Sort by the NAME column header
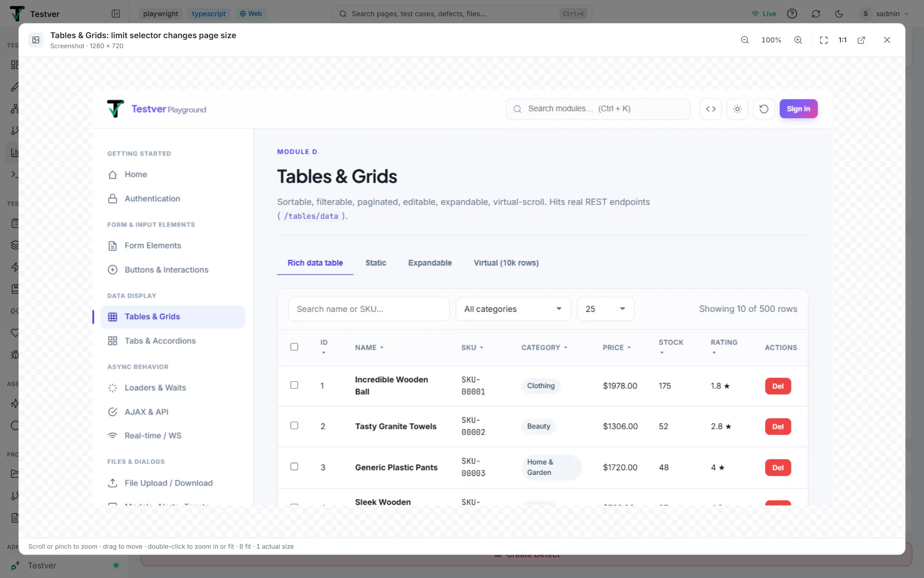 pyautogui.click(x=369, y=348)
